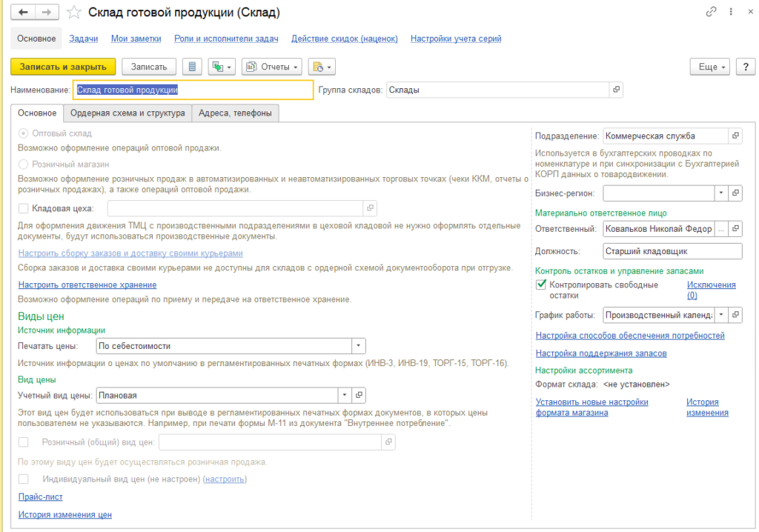
Task: Open Бизнес-регион record via its open icon
Action: point(735,193)
